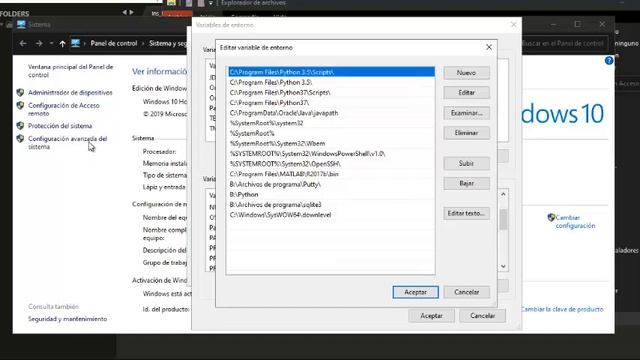Image resolution: width=640 pixels, height=360 pixels.
Task: Select B:\Archivos de programa\sqlite3 entry
Action: pyautogui.click(x=331, y=204)
